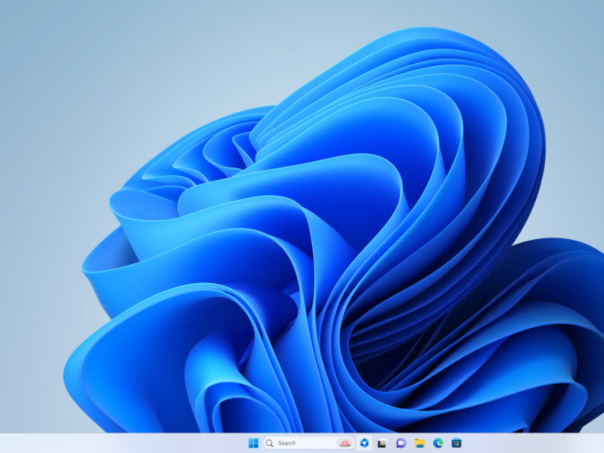
Task: Open the Windows Start menu
Action: tap(253, 443)
